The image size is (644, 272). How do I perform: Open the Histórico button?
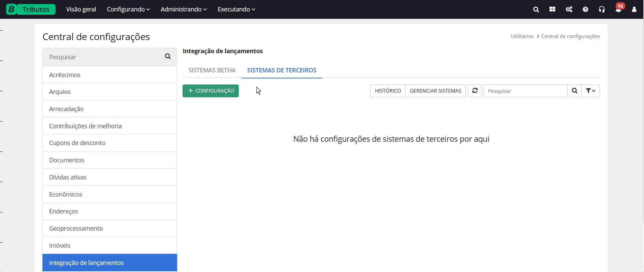388,91
